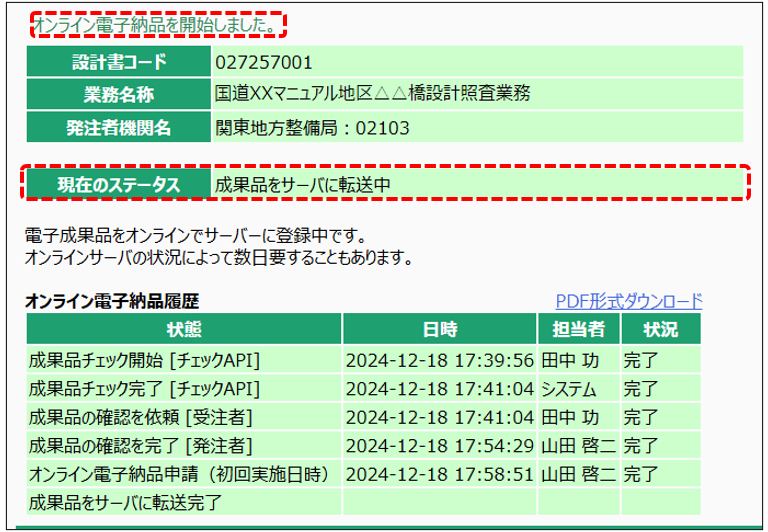The width and height of the screenshot is (768, 532).
Task: Select the 成果品チェック完了 [チェックAPI] row
Action: [146, 389]
